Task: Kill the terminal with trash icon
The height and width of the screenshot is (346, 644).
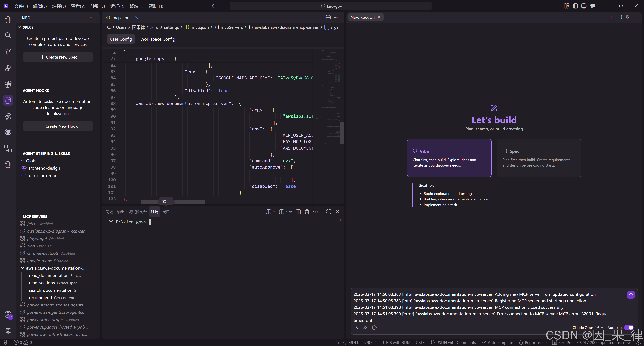Action: pyautogui.click(x=307, y=212)
